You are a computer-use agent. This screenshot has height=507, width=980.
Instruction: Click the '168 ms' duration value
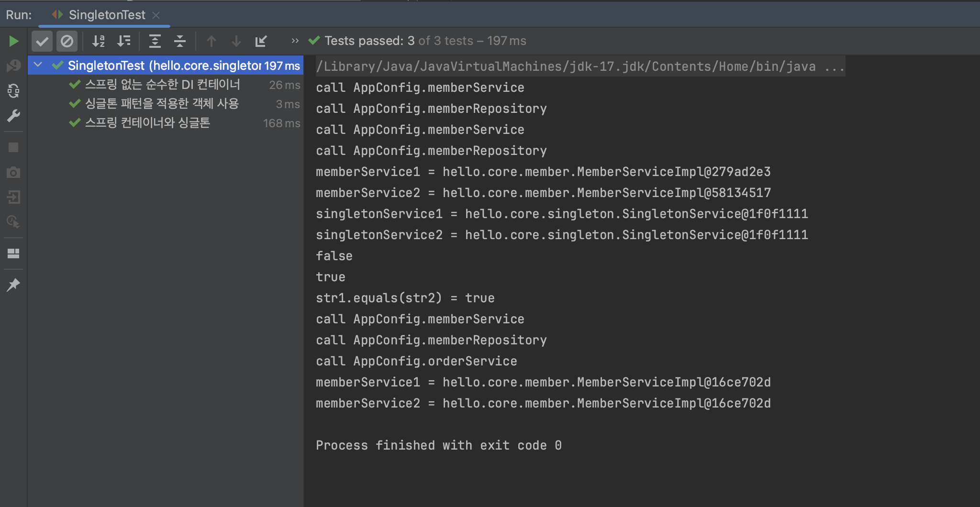click(282, 123)
